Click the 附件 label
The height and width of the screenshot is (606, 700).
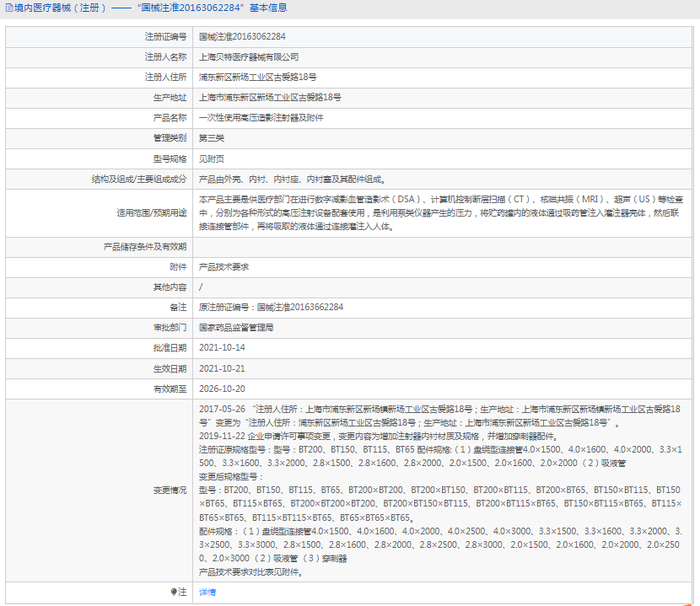(x=178, y=267)
